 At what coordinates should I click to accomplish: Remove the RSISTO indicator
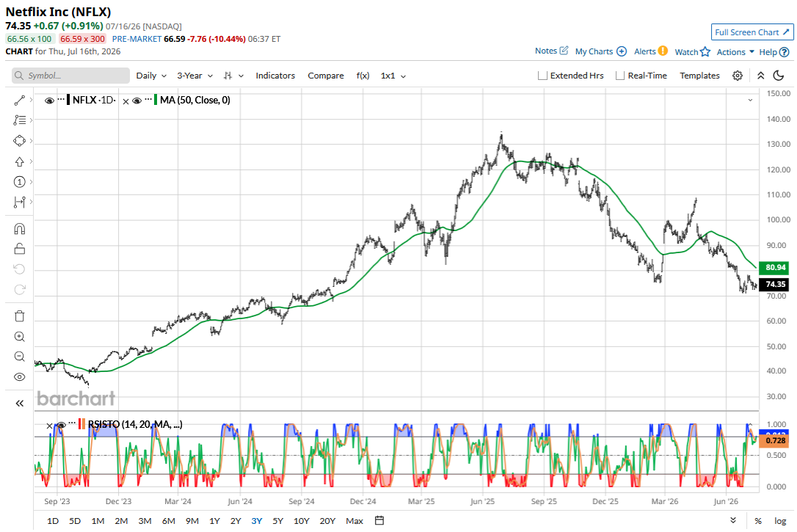[49, 426]
